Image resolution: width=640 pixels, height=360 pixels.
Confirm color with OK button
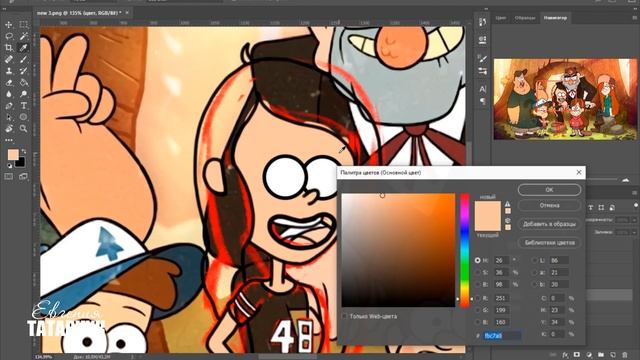point(549,190)
